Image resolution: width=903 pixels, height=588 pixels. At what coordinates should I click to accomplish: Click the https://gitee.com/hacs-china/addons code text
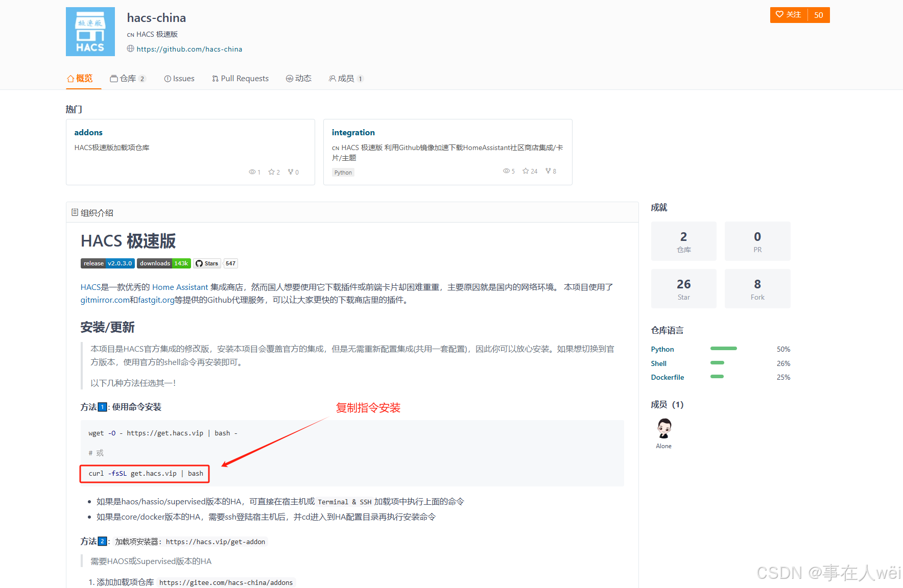pyautogui.click(x=226, y=582)
